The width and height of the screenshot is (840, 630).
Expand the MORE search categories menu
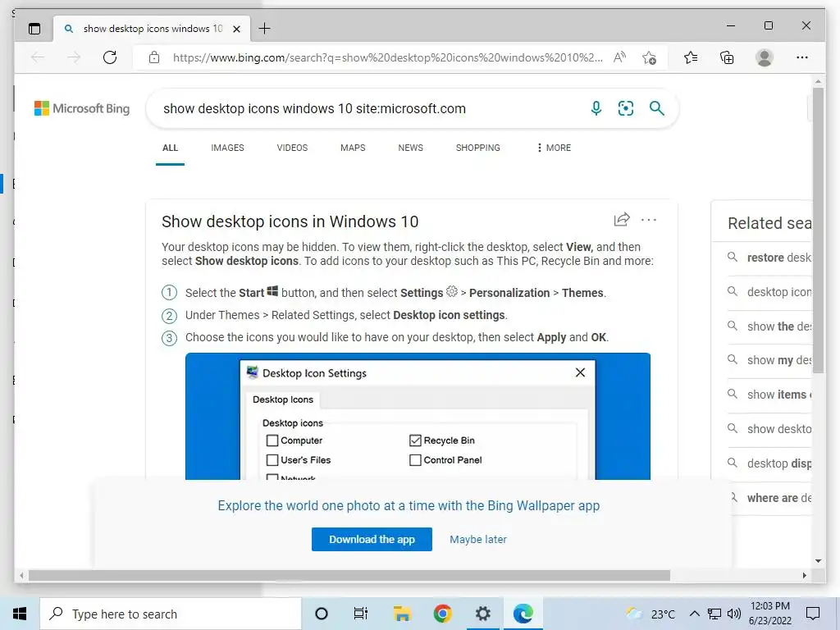click(x=554, y=148)
